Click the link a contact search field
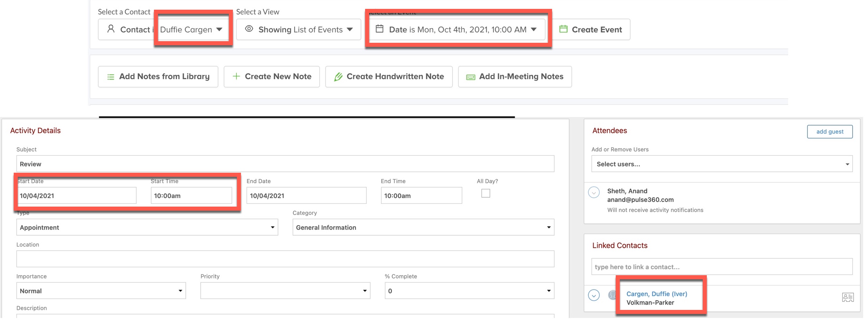Image resolution: width=868 pixels, height=322 pixels. 721,267
